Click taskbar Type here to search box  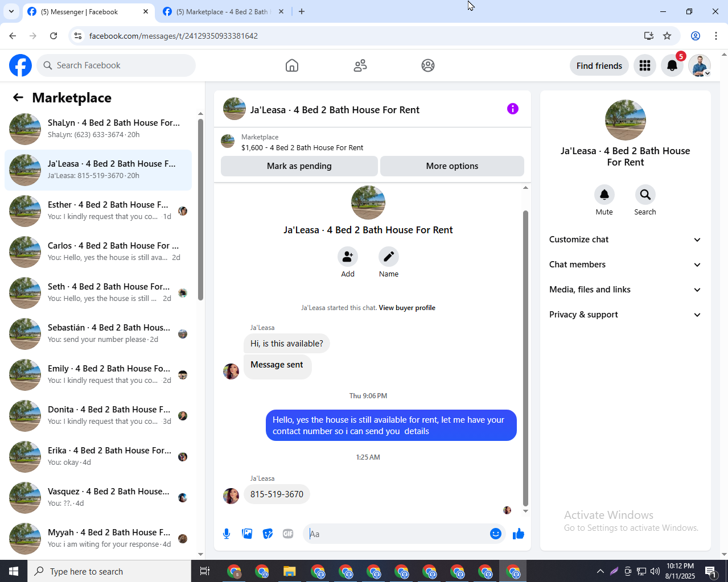[109, 571]
